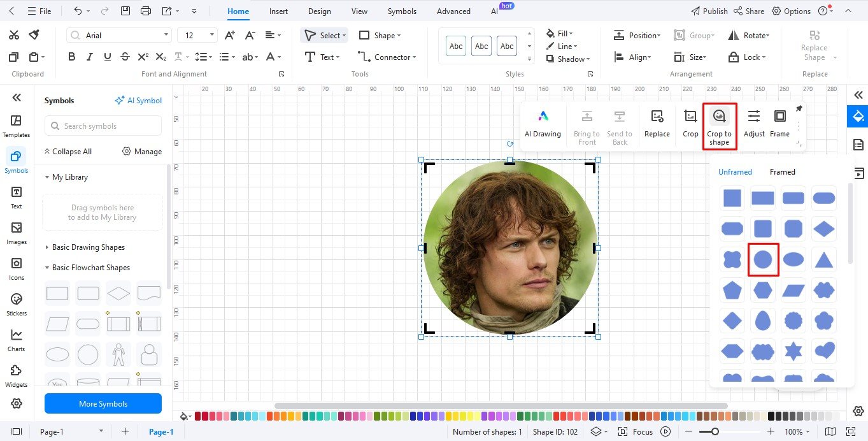The image size is (868, 441).
Task: Collapse all symbol library sections
Action: [68, 151]
